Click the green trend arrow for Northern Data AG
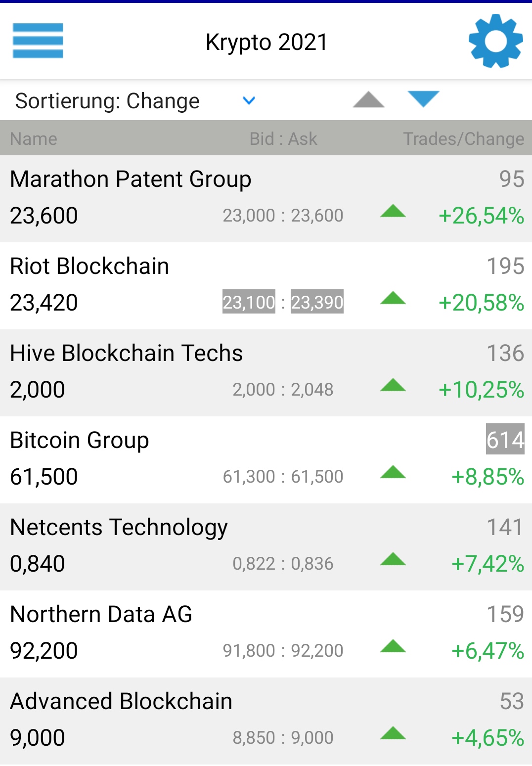This screenshot has width=532, height=766. click(x=393, y=647)
